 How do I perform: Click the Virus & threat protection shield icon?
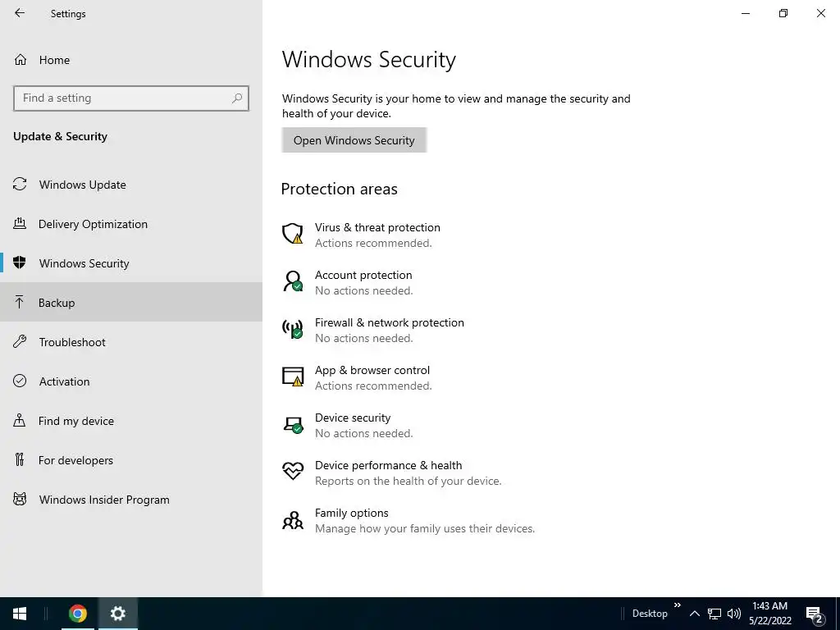[293, 234]
